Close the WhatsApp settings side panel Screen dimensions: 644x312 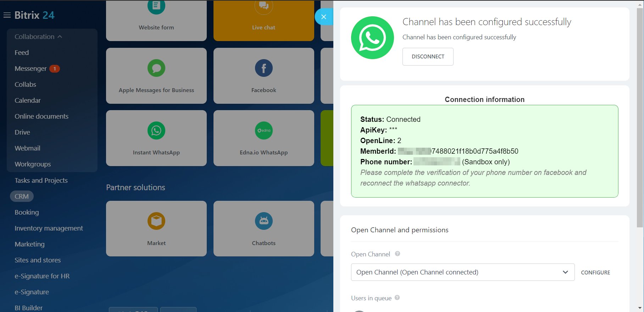(323, 17)
